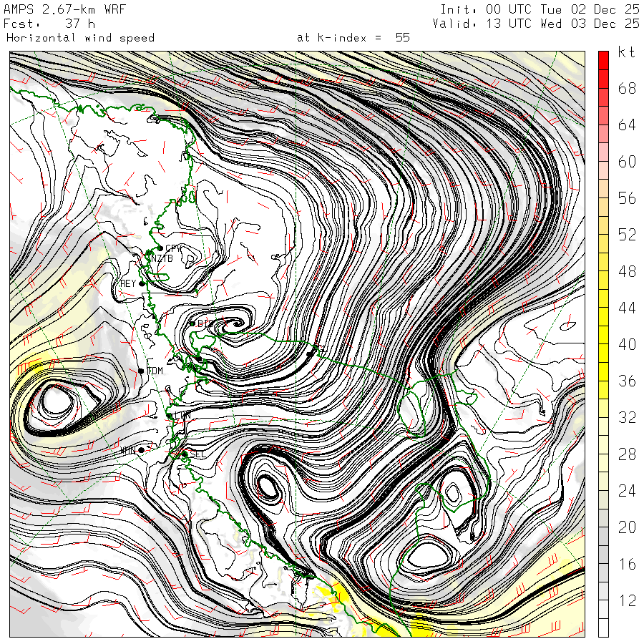Click the 'Init: 00 UTC Tue 02 Dec 25' text
Image resolution: width=644 pixels, height=644 pixels.
[x=540, y=9]
